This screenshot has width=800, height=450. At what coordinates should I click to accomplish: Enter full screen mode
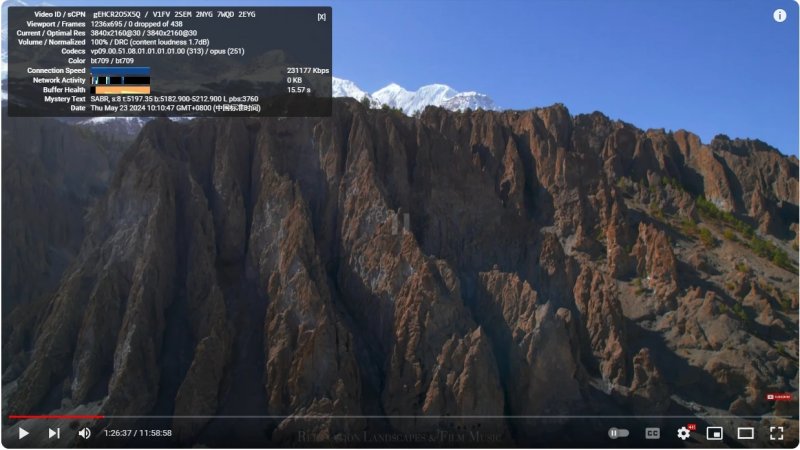click(x=777, y=433)
